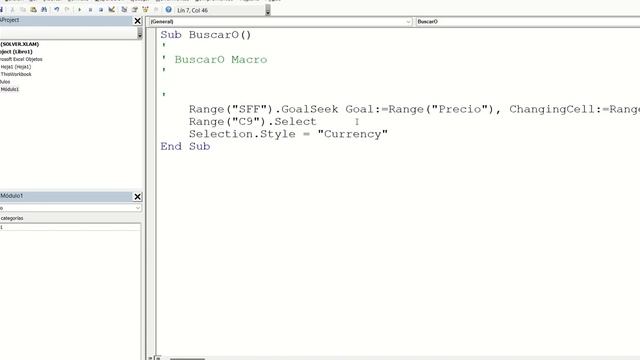Click the 'Sub BuscarO()' code line

tap(206, 35)
